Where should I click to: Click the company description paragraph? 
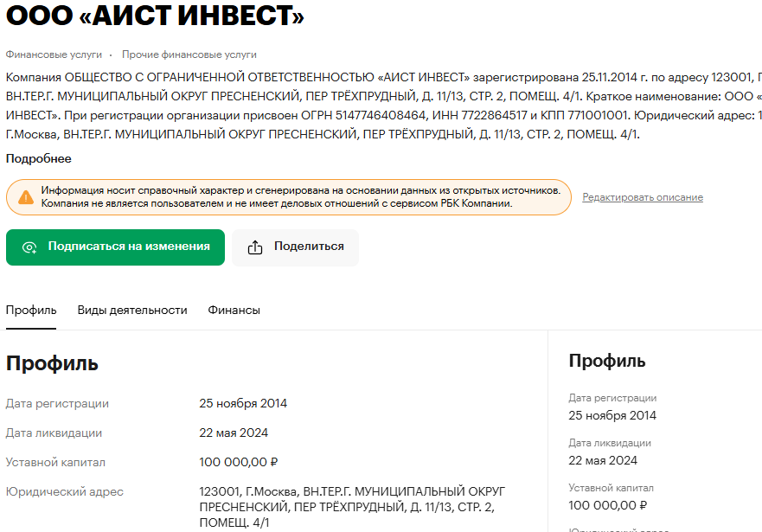384,106
